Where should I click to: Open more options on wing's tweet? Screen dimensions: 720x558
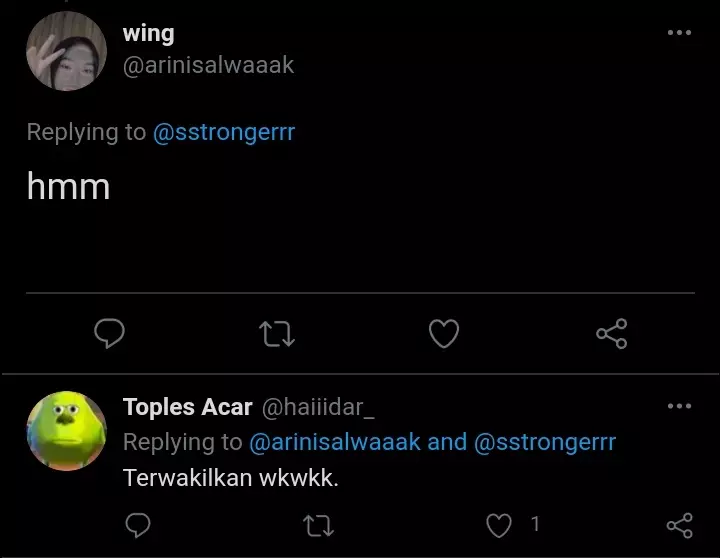pos(679,33)
